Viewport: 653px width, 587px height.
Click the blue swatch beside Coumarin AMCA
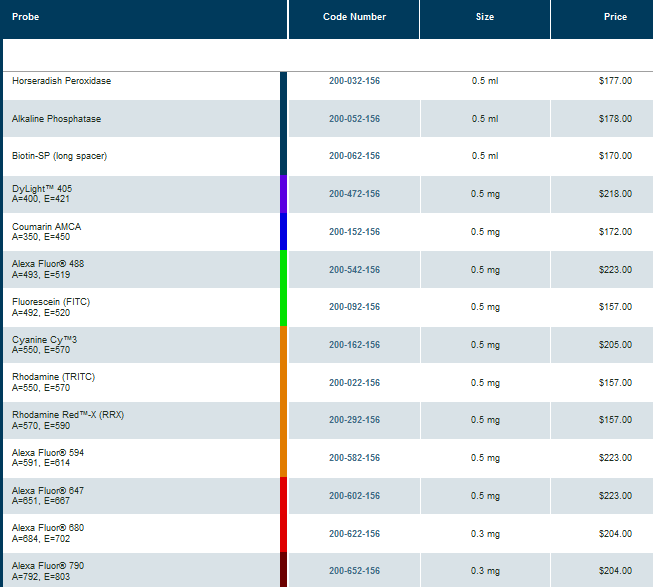coord(284,232)
